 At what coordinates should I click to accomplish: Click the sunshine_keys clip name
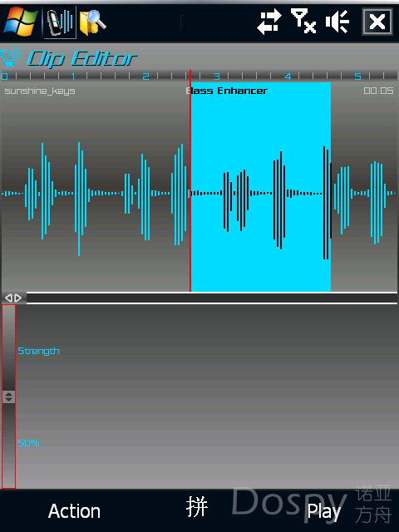point(40,91)
